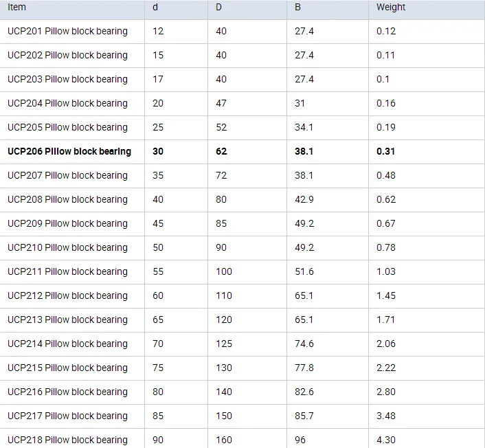Click the Item column header

pyautogui.click(x=17, y=7)
